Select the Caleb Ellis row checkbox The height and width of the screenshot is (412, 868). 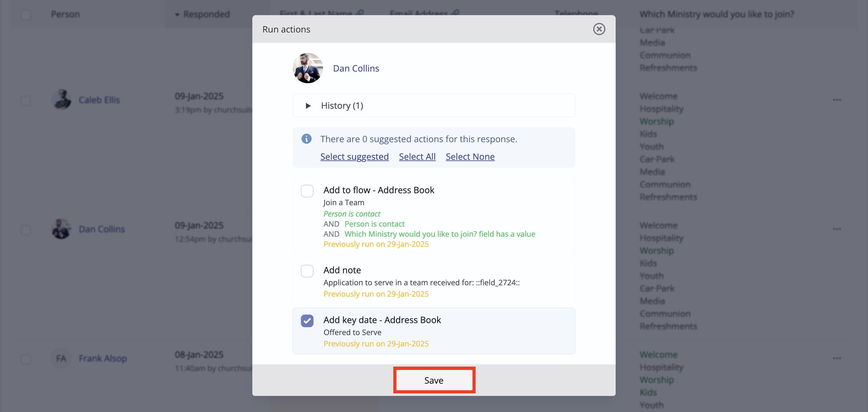point(26,101)
